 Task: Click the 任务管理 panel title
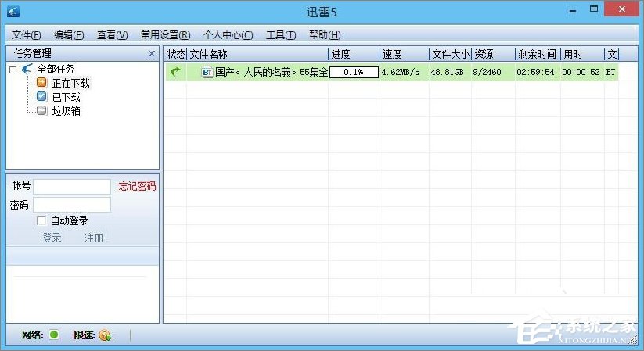[32, 53]
